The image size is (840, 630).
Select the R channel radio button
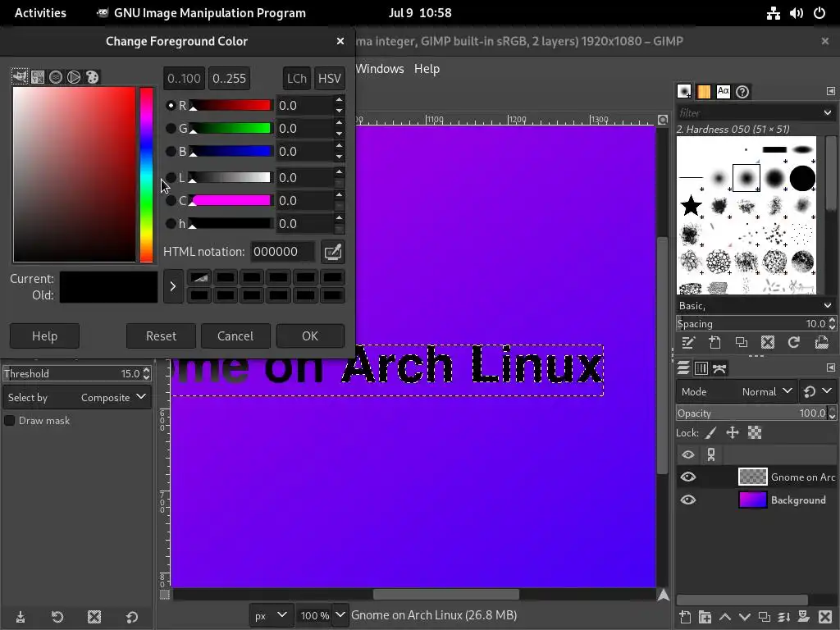(171, 106)
